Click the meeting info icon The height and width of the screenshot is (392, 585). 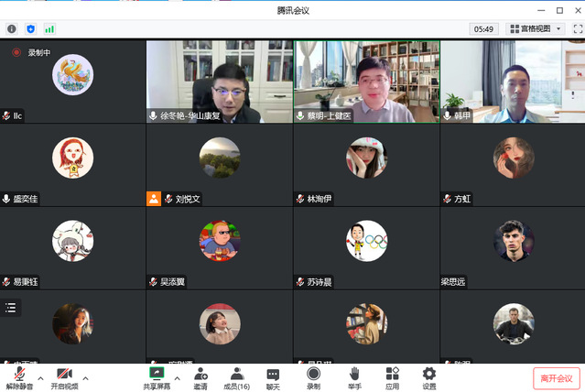point(12,28)
